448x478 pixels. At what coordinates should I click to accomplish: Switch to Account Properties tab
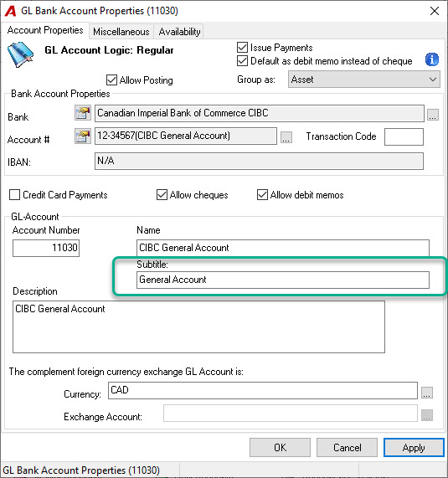point(45,30)
